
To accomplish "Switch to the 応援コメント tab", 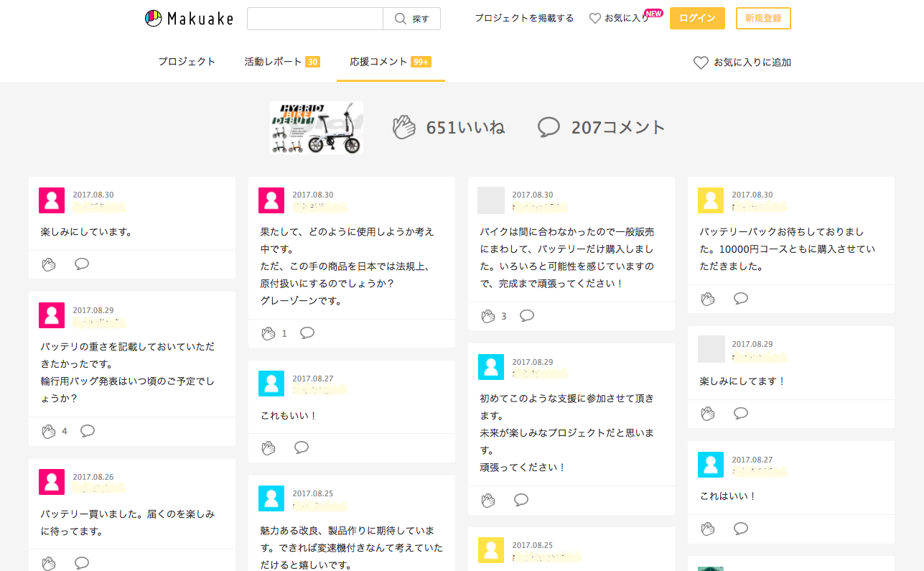I will point(391,62).
